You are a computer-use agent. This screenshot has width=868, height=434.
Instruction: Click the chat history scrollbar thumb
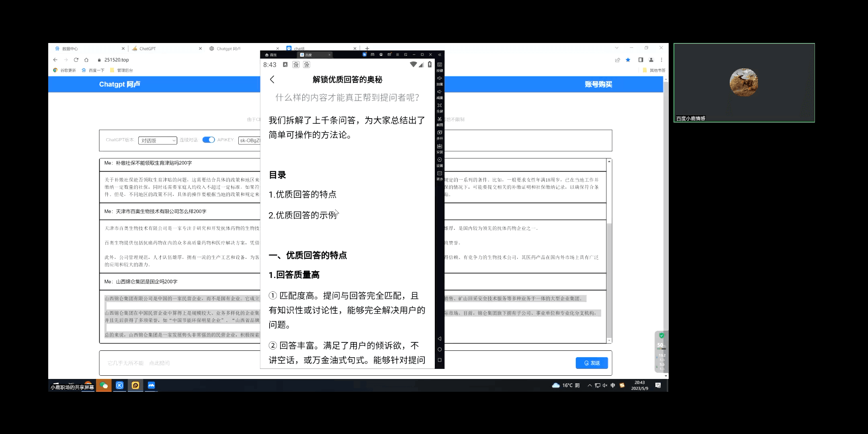click(x=609, y=280)
